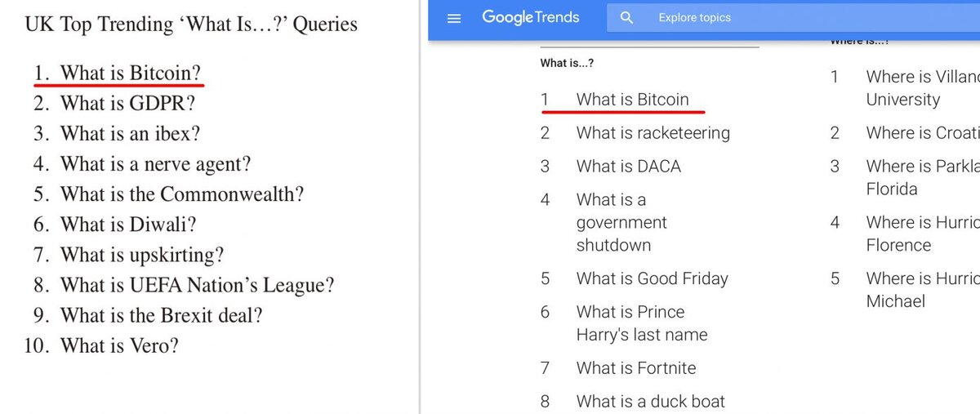980x414 pixels.
Task: Click the Where is Hurricane Florence query
Action: pos(919,234)
